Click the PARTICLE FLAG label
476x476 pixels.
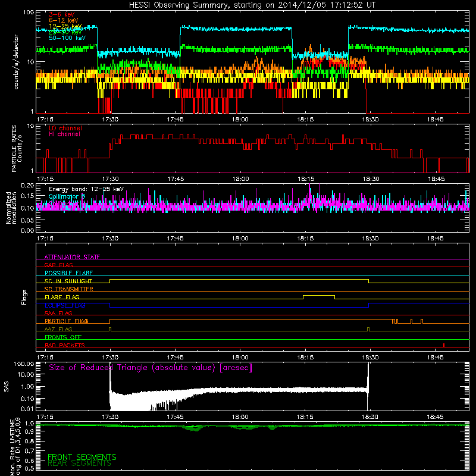[67, 321]
